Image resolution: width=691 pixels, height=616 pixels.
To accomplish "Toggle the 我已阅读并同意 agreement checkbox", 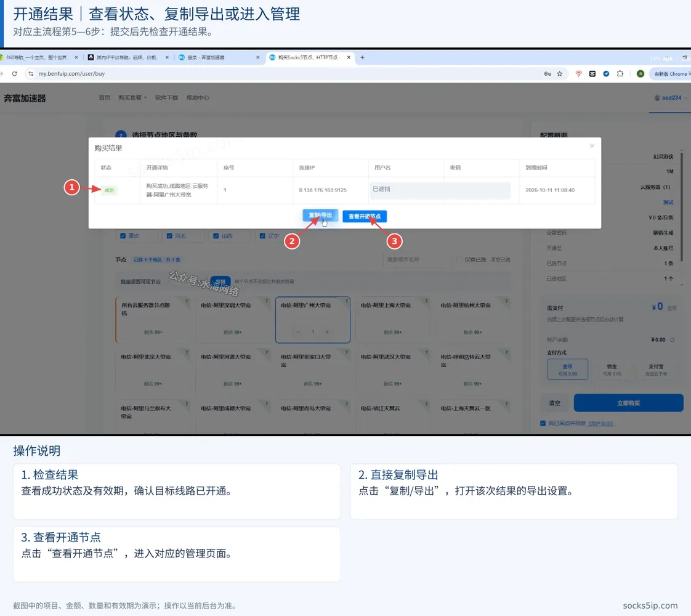I will click(543, 423).
